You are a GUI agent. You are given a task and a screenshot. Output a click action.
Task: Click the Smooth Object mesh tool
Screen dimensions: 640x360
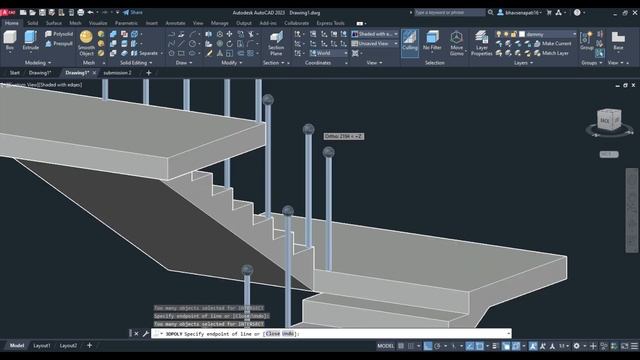coord(86,43)
